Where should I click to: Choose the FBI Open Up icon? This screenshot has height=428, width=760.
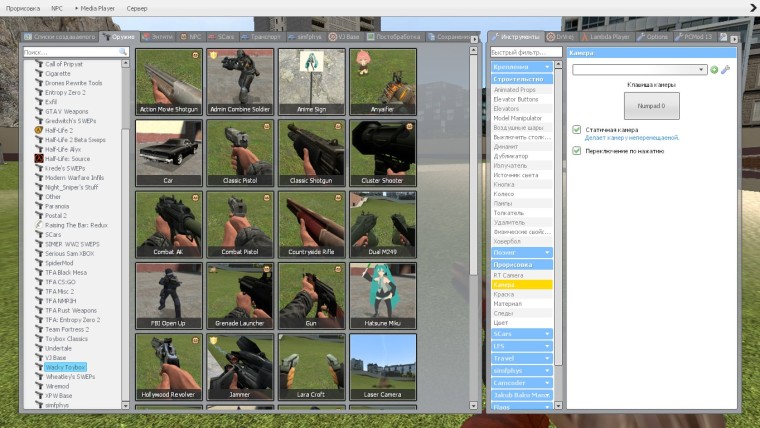click(169, 296)
